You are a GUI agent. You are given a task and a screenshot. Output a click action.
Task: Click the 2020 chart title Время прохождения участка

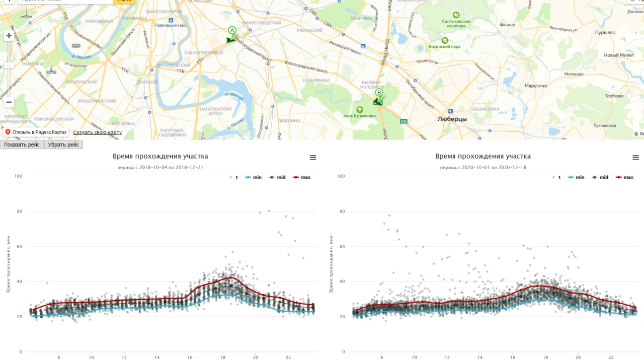(483, 157)
